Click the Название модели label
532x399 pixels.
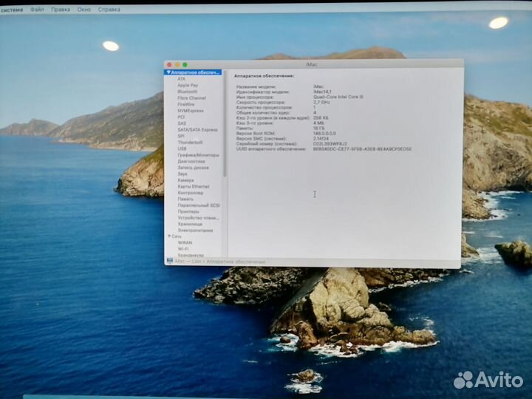(x=256, y=87)
